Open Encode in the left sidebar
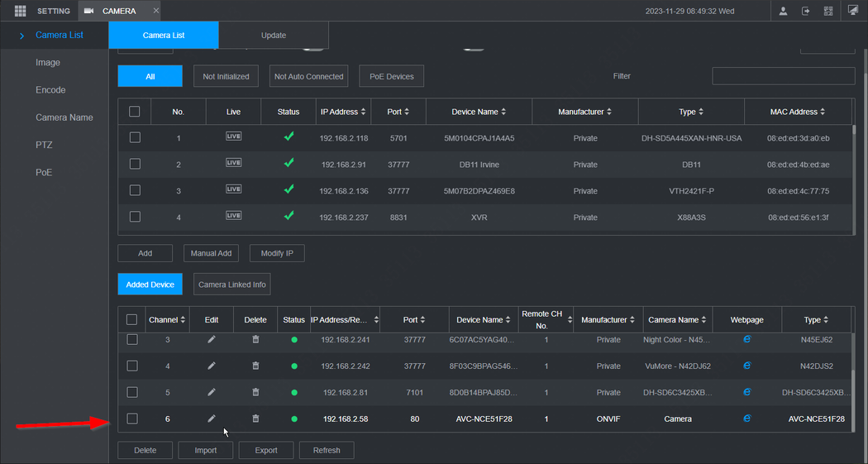 point(50,90)
